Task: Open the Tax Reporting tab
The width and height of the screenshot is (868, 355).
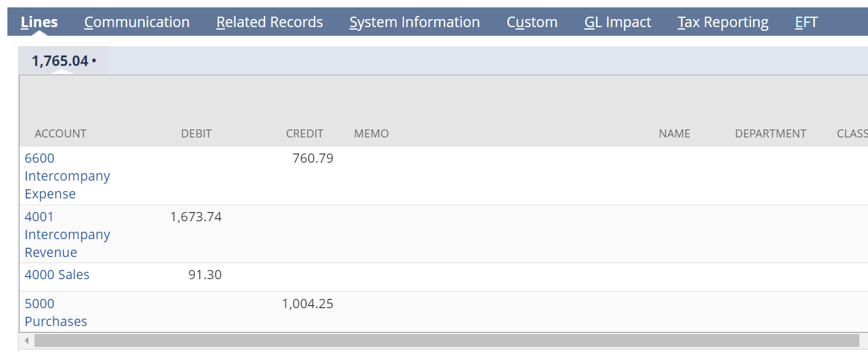Action: click(x=723, y=22)
